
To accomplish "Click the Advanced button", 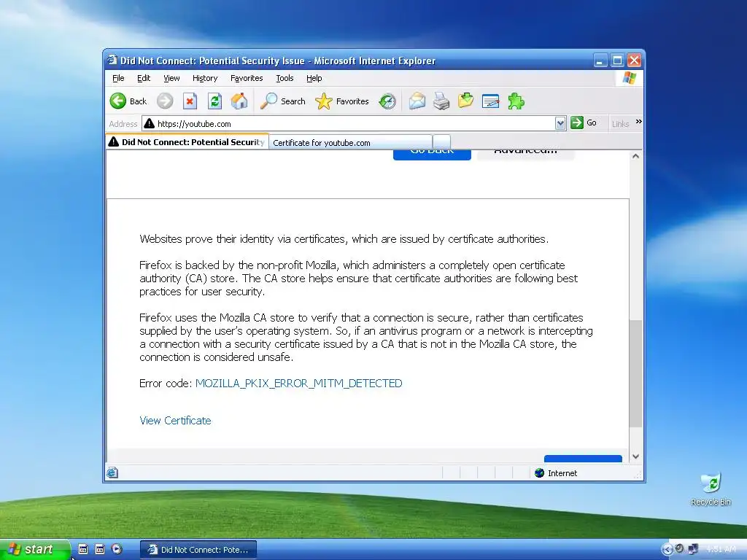I will [x=525, y=155].
